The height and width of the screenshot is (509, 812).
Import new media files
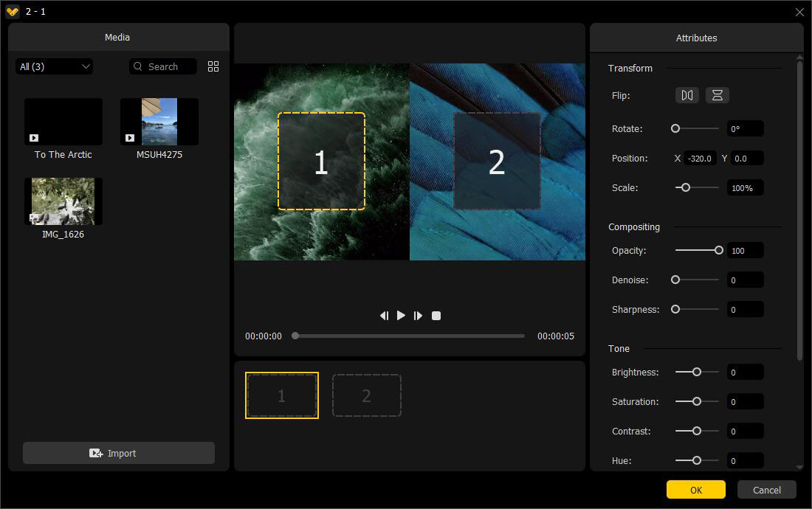117,453
